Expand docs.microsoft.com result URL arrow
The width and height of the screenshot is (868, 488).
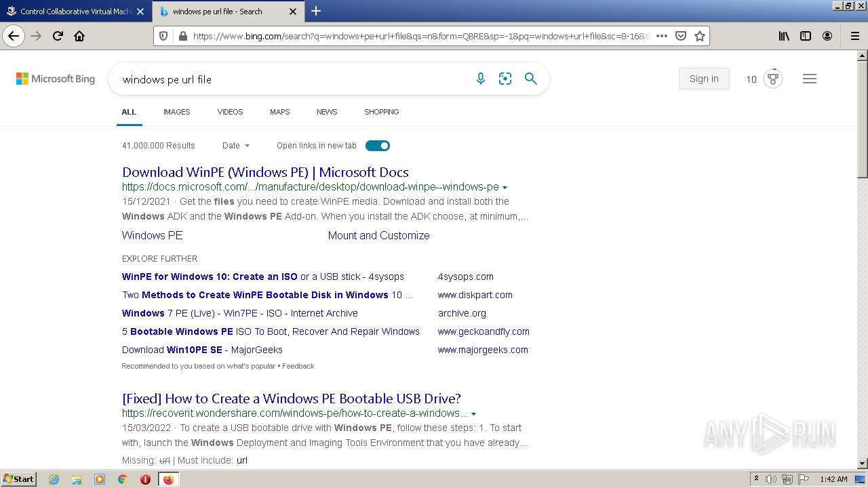pyautogui.click(x=505, y=188)
